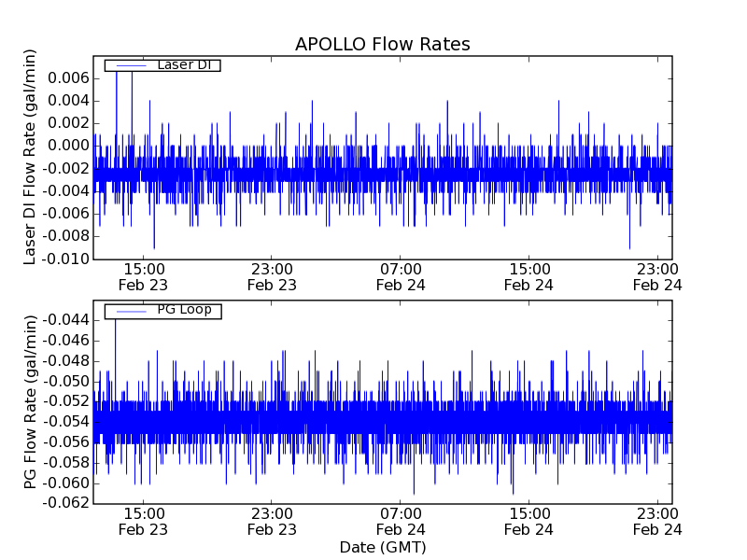This screenshot has height=560, width=747.
Task: Select the 'Laser DI' legend label
Action: (183, 64)
